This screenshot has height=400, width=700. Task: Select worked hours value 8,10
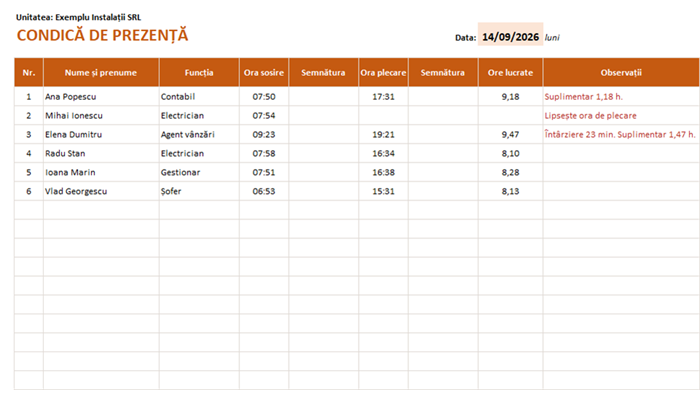[510, 153]
